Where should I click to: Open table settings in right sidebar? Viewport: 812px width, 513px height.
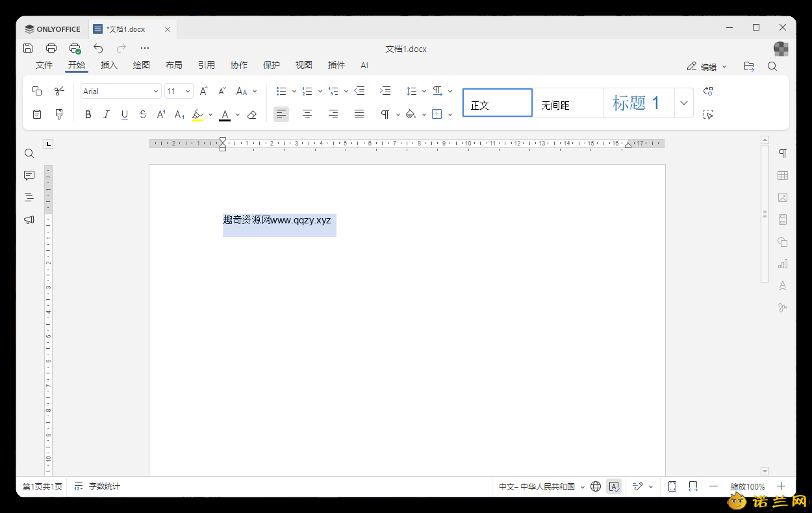point(783,175)
